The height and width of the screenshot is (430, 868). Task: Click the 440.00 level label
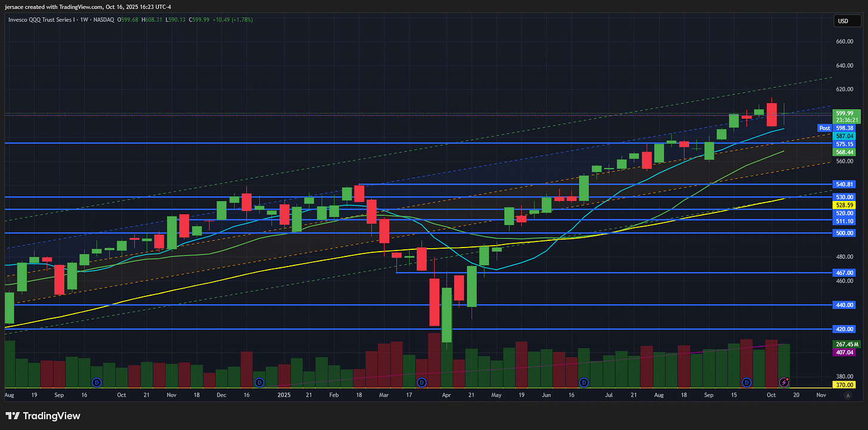tap(845, 305)
